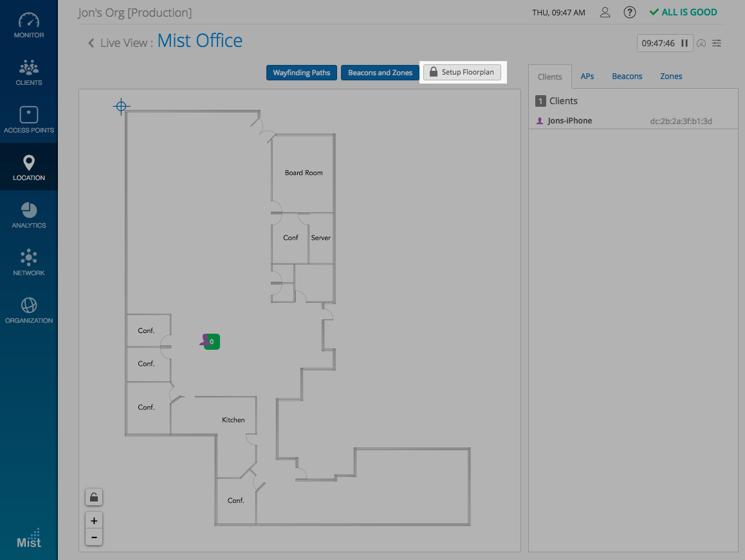Click the Mist Office title
745x560 pixels.
[200, 41]
